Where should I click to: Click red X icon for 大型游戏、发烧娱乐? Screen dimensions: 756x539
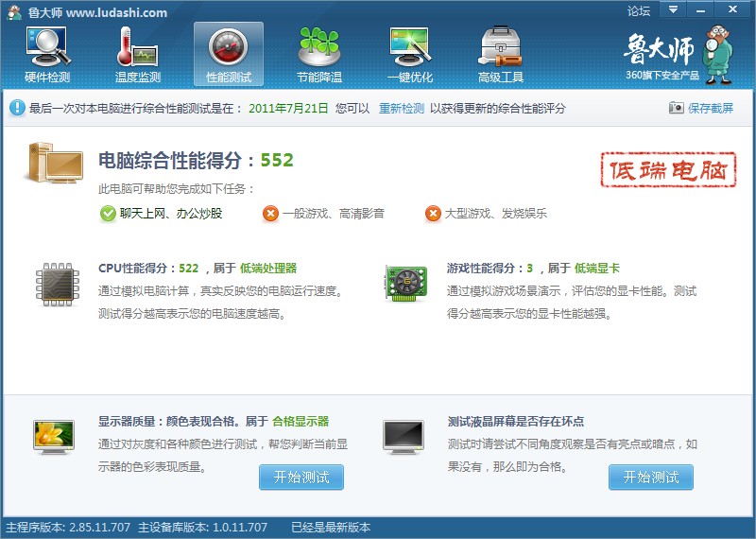[x=433, y=214]
